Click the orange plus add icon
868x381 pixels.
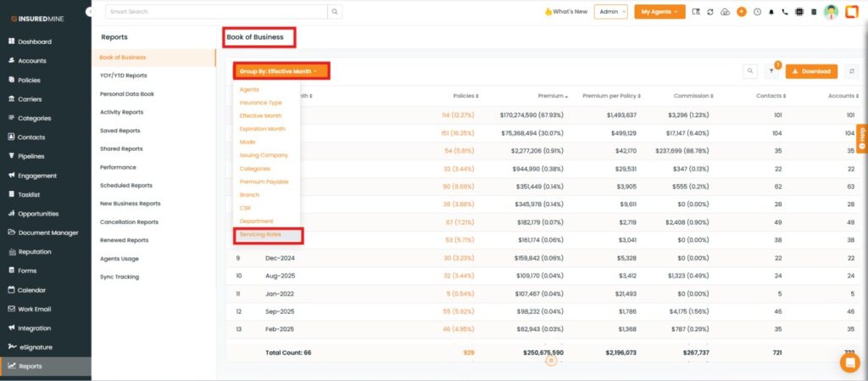pyautogui.click(x=742, y=12)
